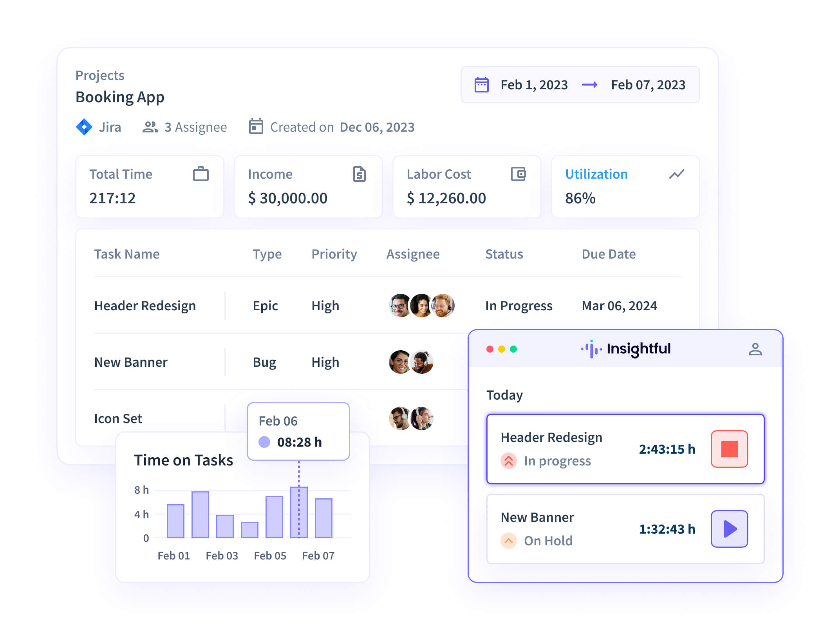840x630 pixels.
Task: Click the In Progress status of Header Redesign row
Action: point(518,306)
